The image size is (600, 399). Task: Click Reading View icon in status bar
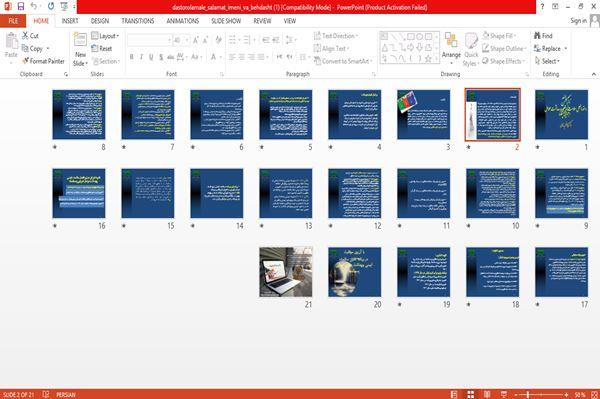click(x=487, y=394)
